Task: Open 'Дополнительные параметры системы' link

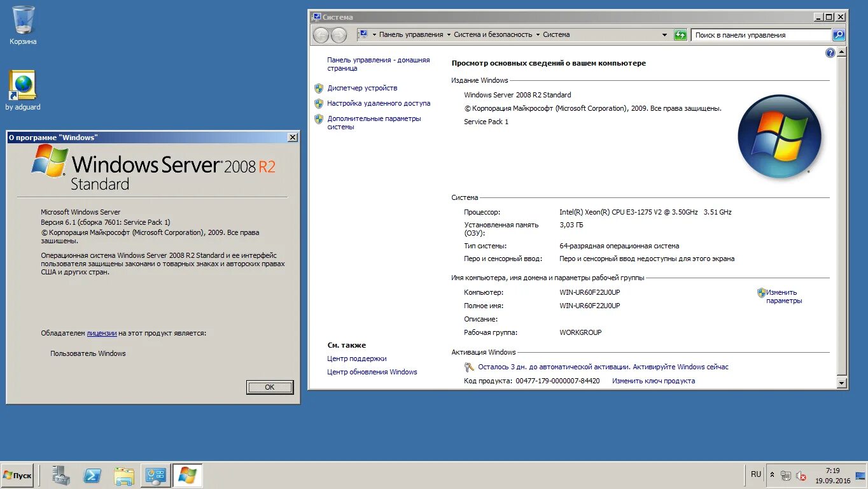Action: [374, 123]
